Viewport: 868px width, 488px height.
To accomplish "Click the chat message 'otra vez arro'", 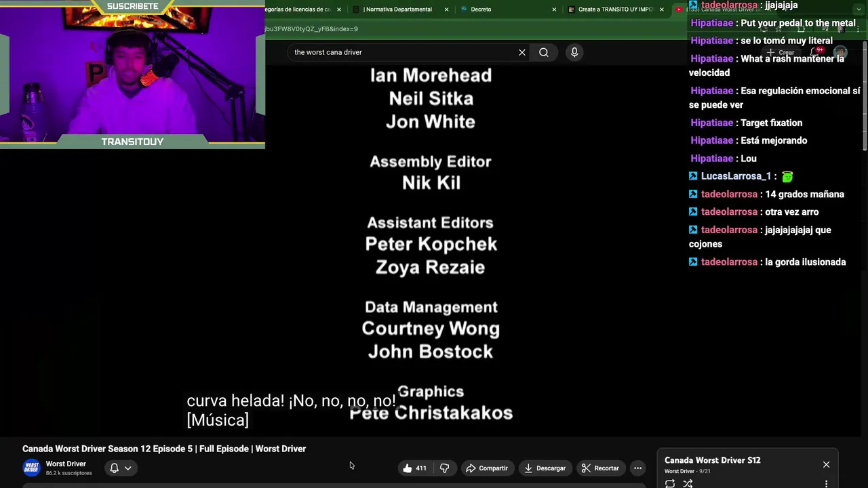I will [x=791, y=211].
